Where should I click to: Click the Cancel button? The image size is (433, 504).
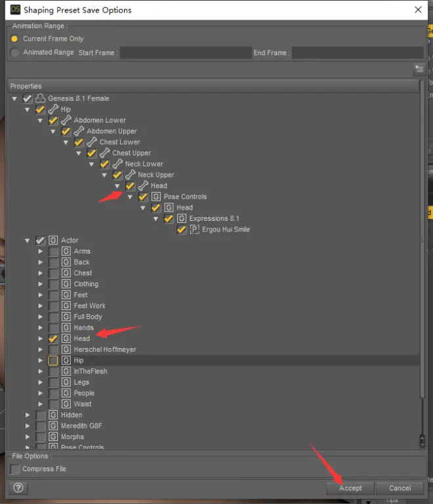click(400, 488)
